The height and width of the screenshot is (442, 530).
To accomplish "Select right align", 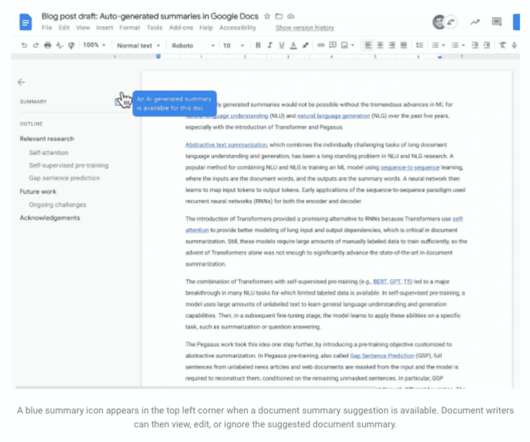I will 392,45.
